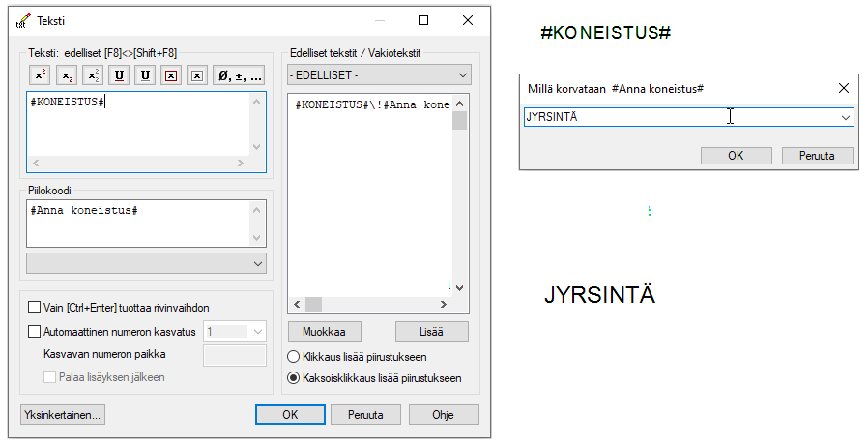Viewport: 868px width, 446px height.
Task: Click the Teksti dialog pencil icon
Action: click(x=23, y=21)
